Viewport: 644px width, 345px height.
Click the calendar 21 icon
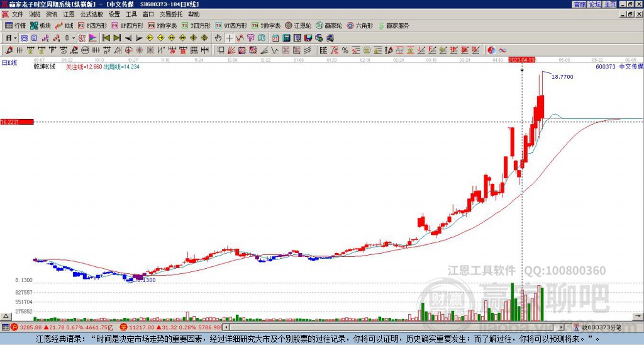[x=275, y=38]
